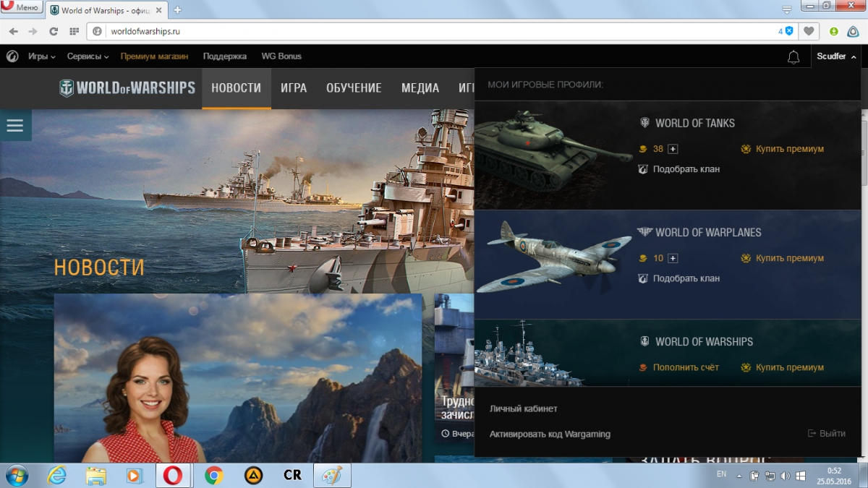Image resolution: width=868 pixels, height=488 pixels.
Task: Open the Поддержка link
Action: click(225, 56)
